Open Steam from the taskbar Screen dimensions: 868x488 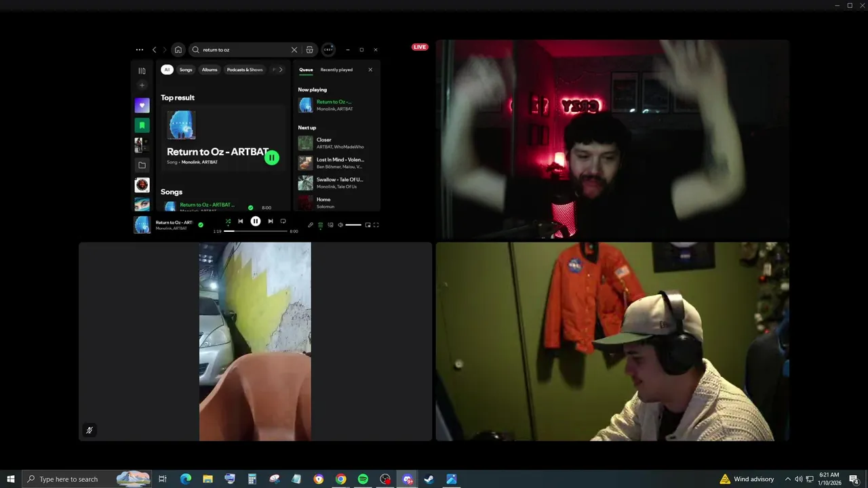pos(429,479)
